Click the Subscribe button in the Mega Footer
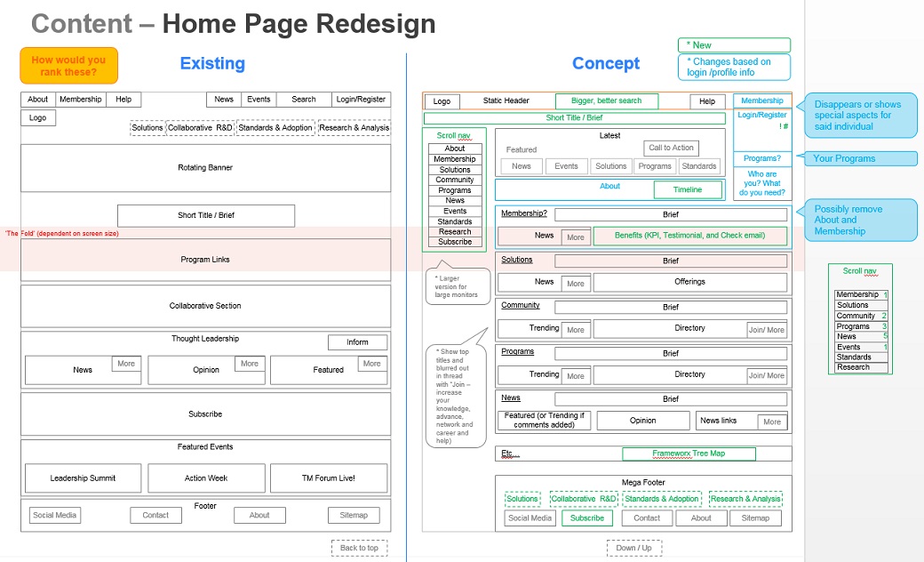The height and width of the screenshot is (562, 924). click(586, 518)
